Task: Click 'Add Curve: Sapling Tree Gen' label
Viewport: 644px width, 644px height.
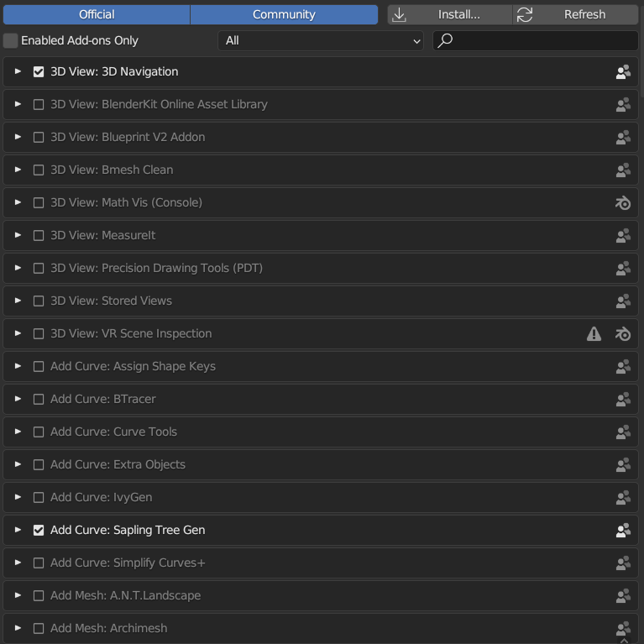Action: click(128, 531)
